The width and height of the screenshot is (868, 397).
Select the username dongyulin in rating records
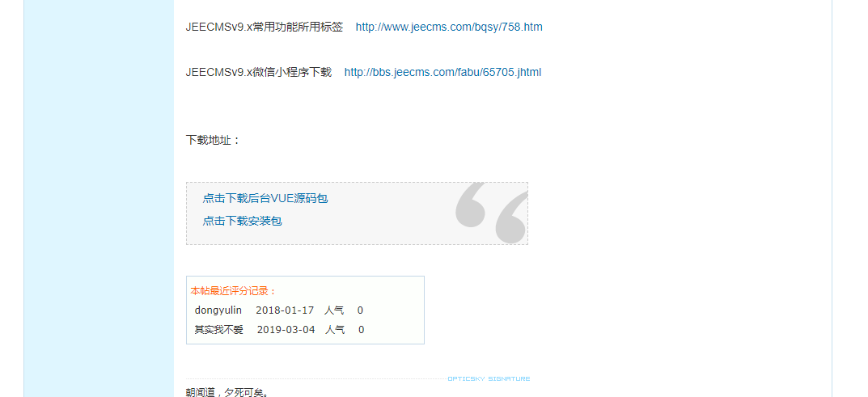(218, 310)
